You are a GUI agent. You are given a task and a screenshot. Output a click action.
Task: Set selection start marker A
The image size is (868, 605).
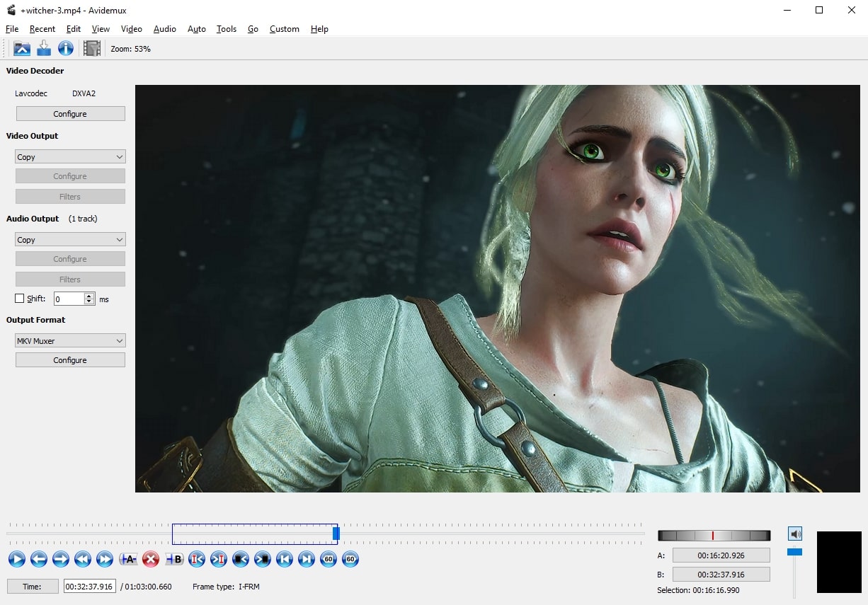coord(128,559)
